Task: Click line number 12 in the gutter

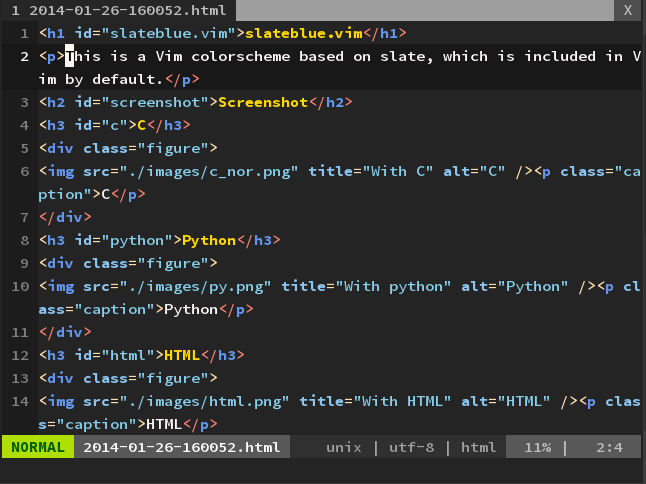Action: tap(20, 355)
